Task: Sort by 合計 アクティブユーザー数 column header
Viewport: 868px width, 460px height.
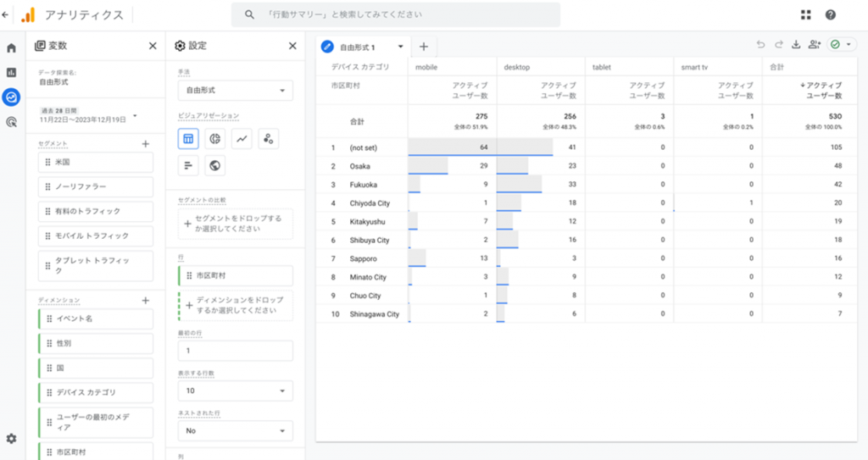Action: [822, 90]
